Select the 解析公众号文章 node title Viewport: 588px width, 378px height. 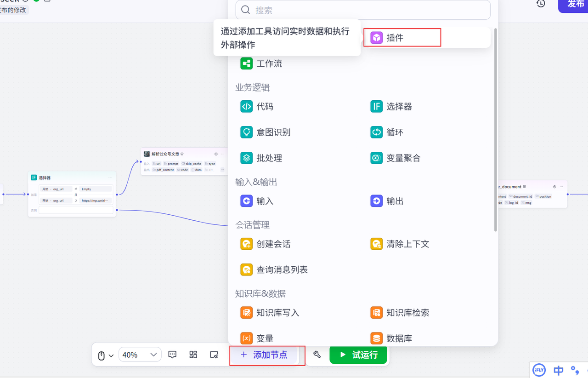tap(165, 154)
